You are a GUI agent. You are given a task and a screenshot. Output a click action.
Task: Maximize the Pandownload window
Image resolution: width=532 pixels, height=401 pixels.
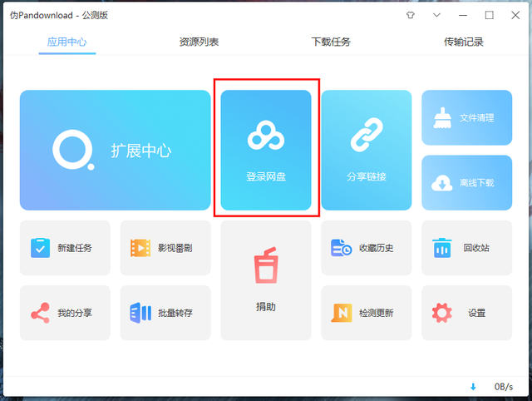490,15
